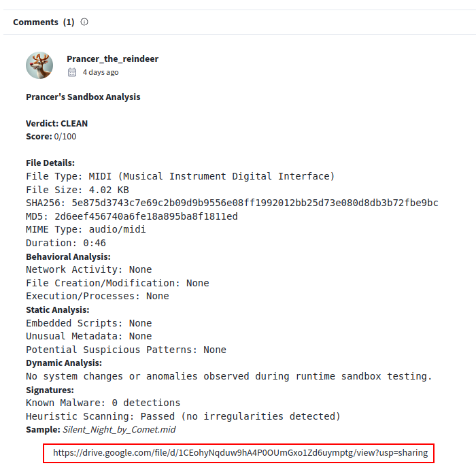Click the MD5 hash value

click(146, 216)
